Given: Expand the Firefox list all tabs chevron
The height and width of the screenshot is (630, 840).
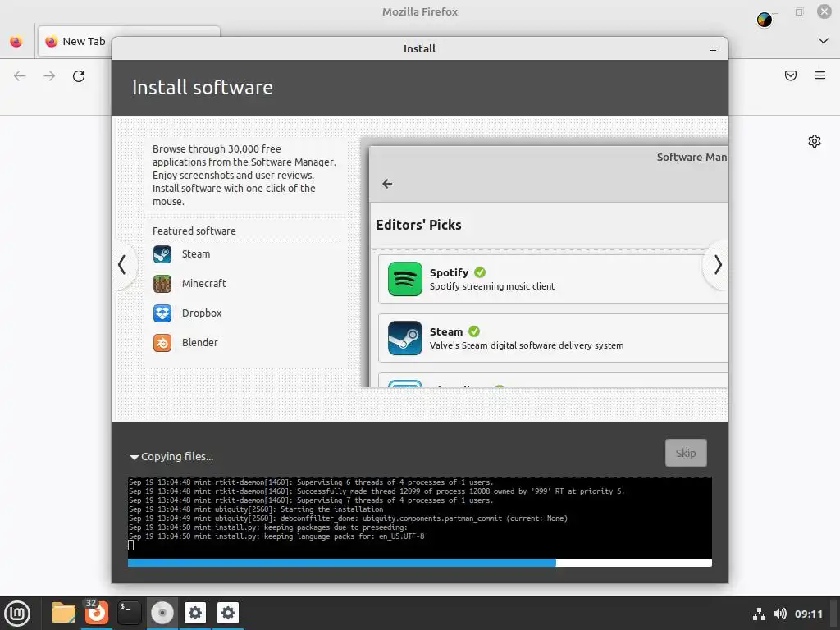Looking at the screenshot, I should tap(824, 41).
